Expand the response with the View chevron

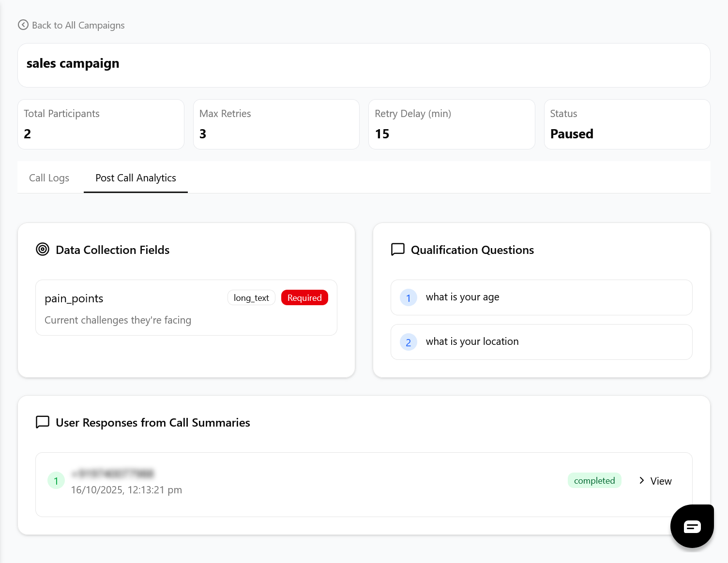(x=641, y=480)
